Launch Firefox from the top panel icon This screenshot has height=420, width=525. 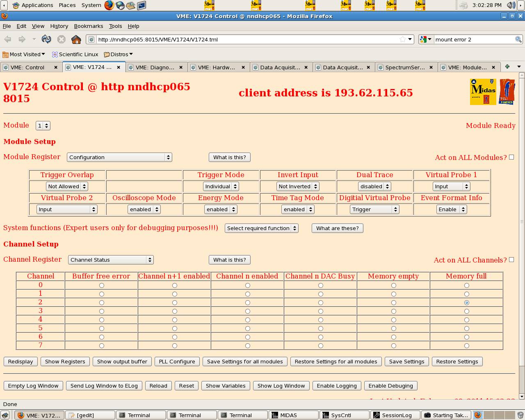109,5
